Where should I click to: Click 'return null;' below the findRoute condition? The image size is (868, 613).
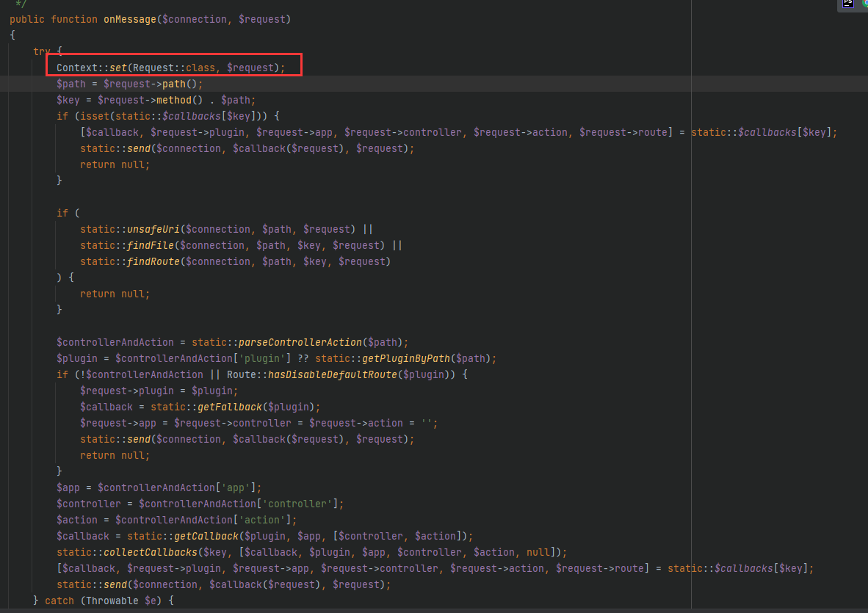(x=115, y=294)
